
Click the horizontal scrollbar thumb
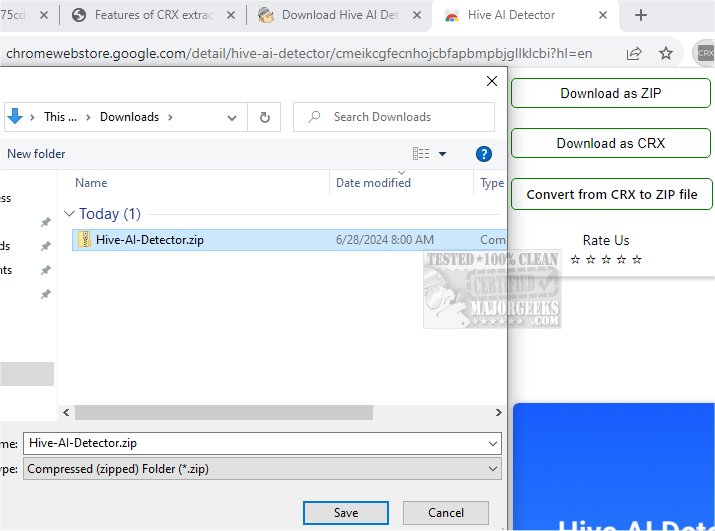[x=224, y=412]
